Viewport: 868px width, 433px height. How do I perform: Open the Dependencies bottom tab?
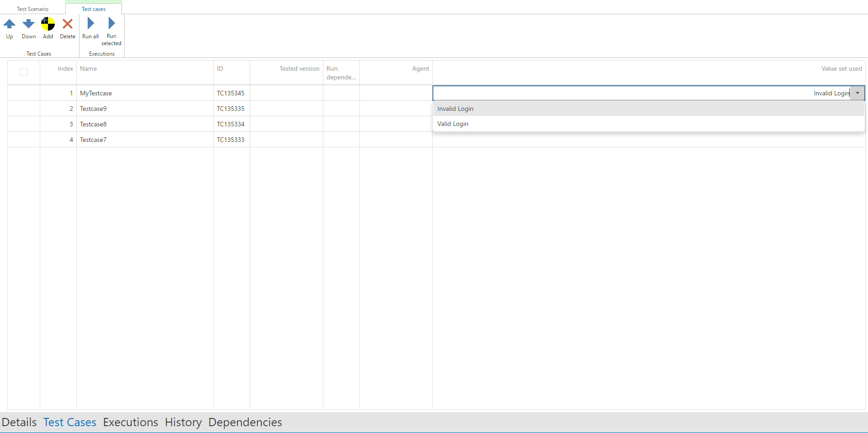tap(245, 422)
